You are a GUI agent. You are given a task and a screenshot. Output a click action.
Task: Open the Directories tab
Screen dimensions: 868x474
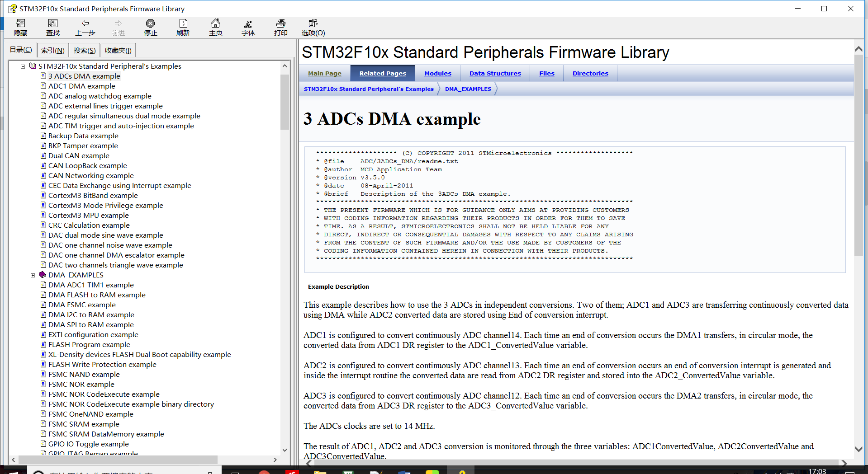coord(590,73)
